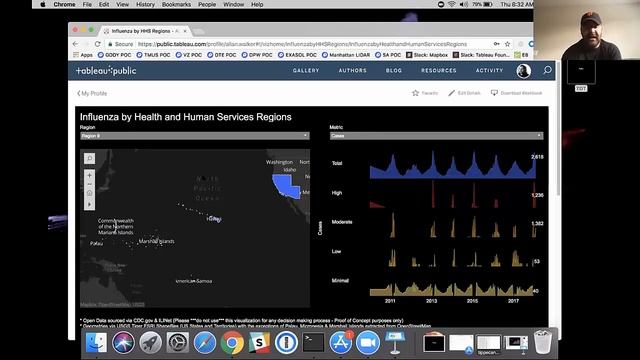Select the Influenza by HHS Regions tab
This screenshot has width=640, height=360.
[x=145, y=31]
